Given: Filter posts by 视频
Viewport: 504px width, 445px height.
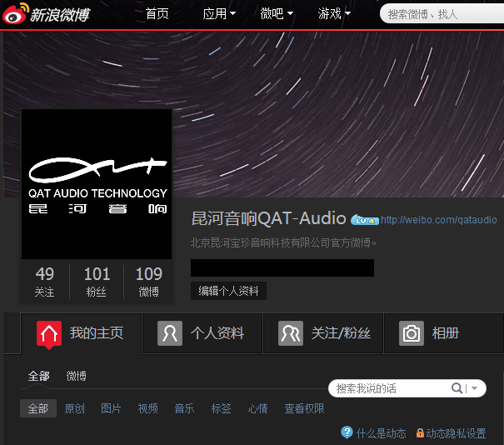Looking at the screenshot, I should pyautogui.click(x=147, y=408).
